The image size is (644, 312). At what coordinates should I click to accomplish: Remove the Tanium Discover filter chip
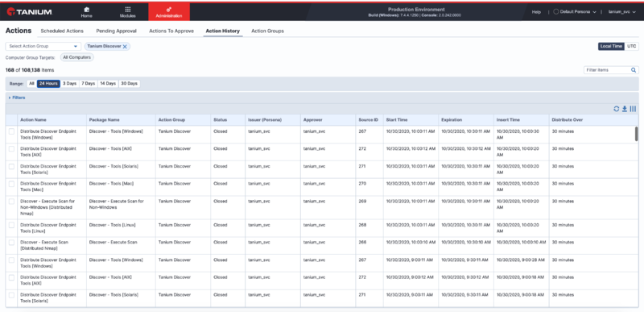coord(125,47)
